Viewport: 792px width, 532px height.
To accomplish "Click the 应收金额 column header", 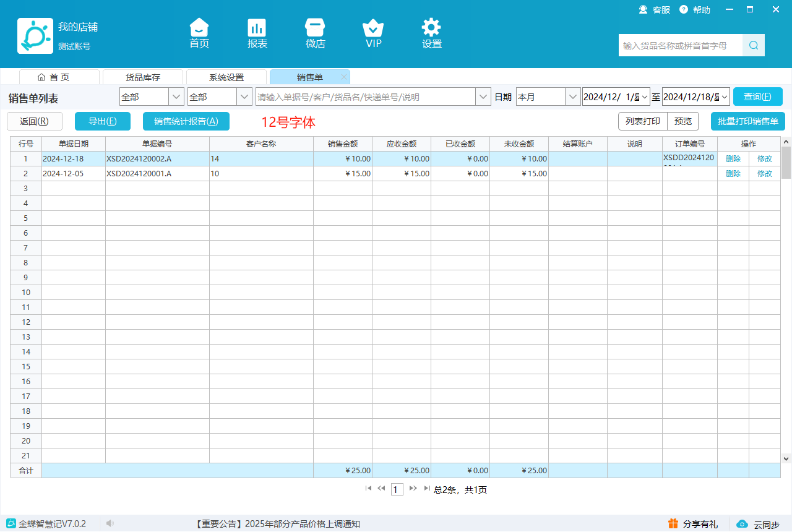I will pos(402,144).
